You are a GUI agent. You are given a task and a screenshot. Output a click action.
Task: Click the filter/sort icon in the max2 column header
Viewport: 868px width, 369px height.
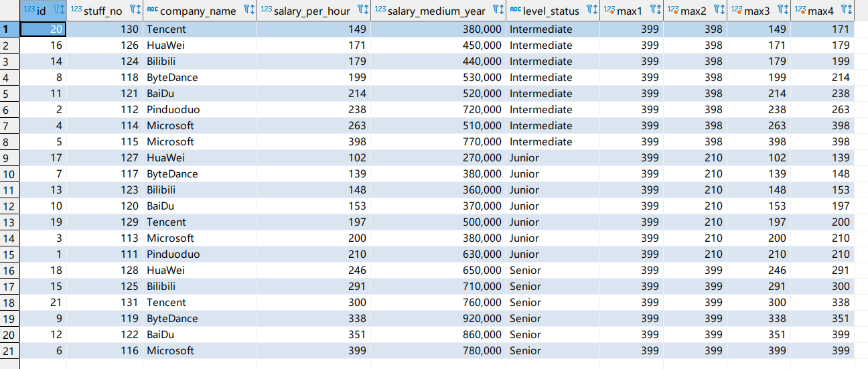(x=719, y=10)
